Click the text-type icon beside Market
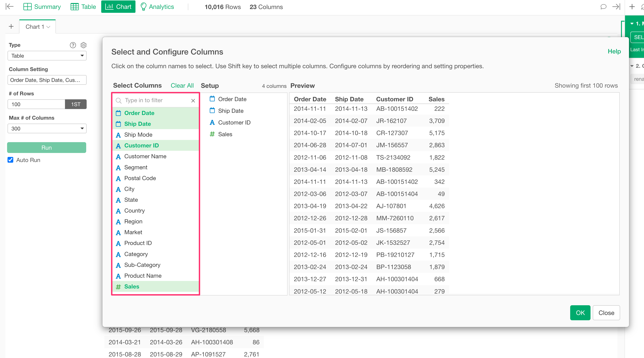The image size is (644, 358). pos(118,232)
